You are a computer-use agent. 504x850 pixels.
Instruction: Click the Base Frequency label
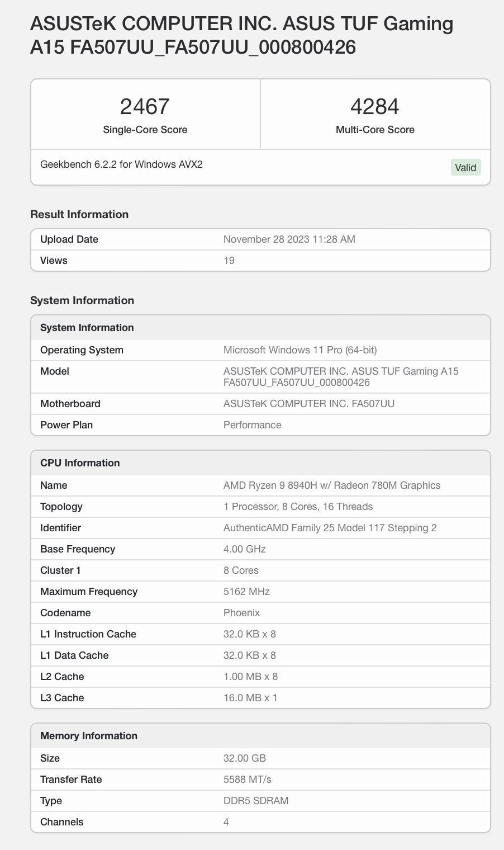[78, 549]
